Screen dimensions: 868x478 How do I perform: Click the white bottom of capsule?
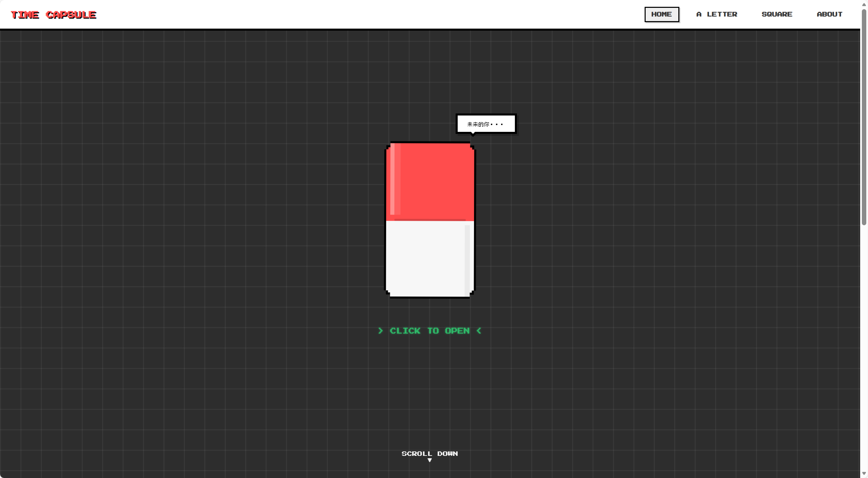426,259
